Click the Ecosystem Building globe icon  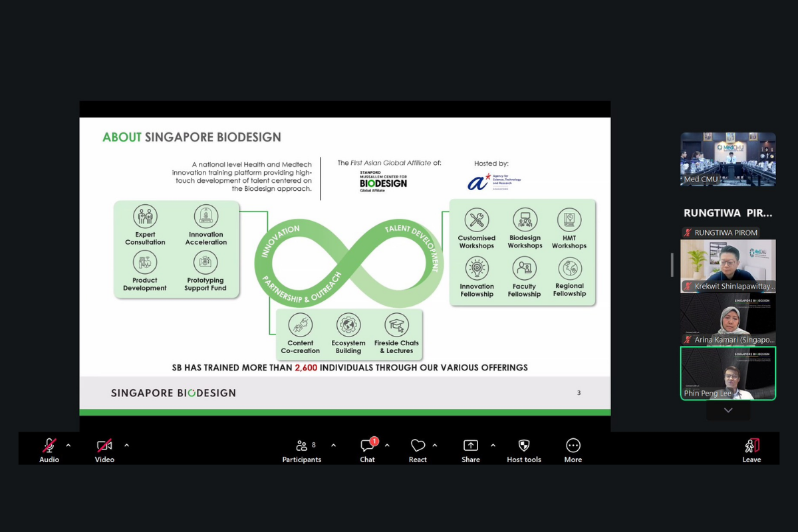pyautogui.click(x=348, y=325)
